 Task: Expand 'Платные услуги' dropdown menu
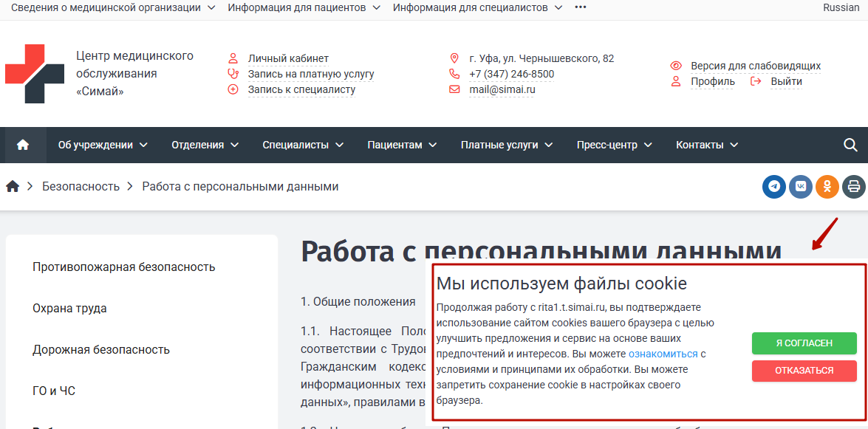click(506, 145)
